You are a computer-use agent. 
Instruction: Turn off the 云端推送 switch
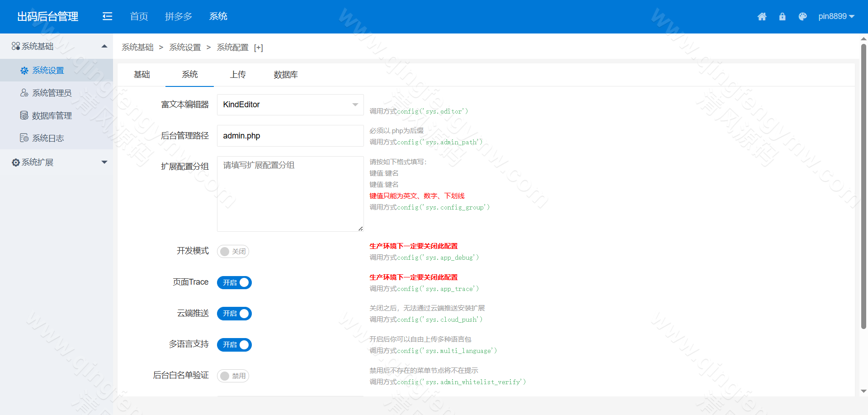tap(234, 313)
